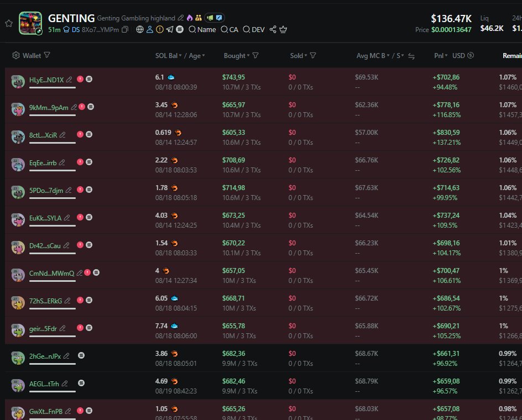Edit the label for wallet 8ctL...XciR
This screenshot has height=420, width=522.
pos(62,135)
